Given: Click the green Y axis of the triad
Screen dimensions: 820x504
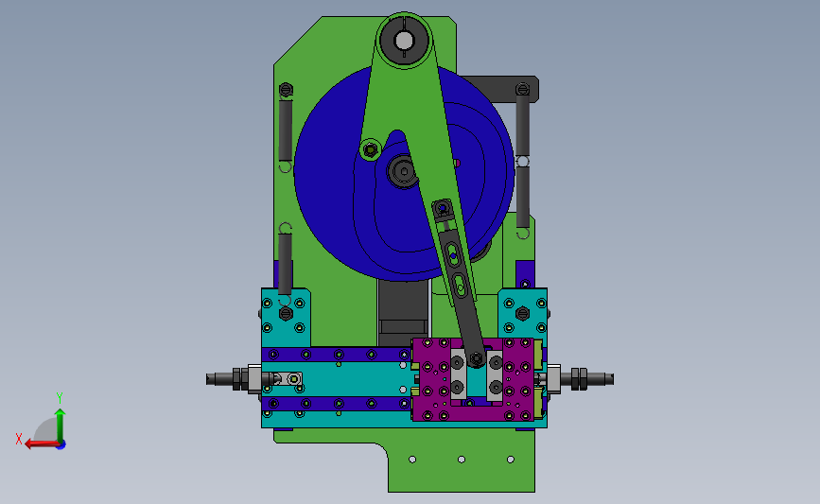Looking at the screenshot, I should point(61,425).
